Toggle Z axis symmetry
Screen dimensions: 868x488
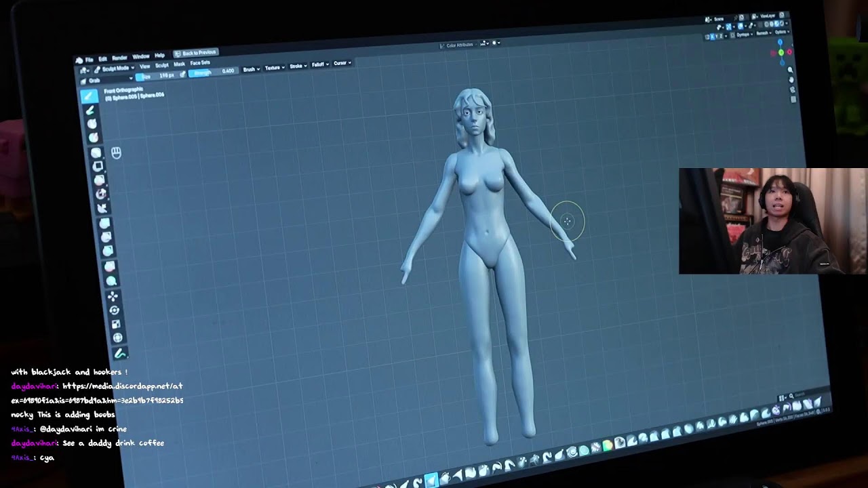point(721,36)
